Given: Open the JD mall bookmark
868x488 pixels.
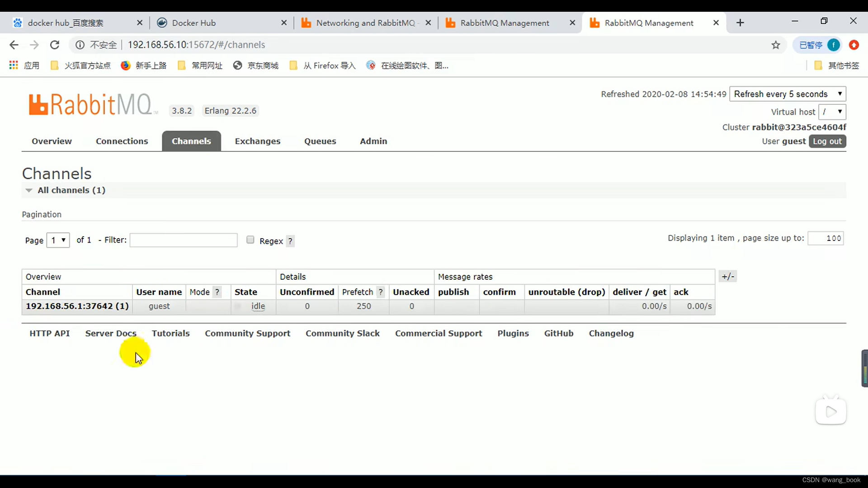Looking at the screenshot, I should (256, 66).
